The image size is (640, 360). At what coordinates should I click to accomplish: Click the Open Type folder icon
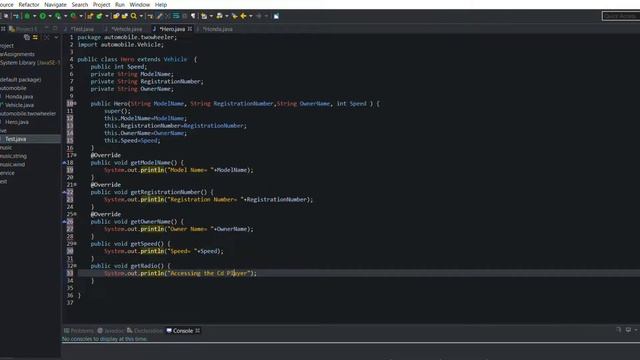[116, 16]
